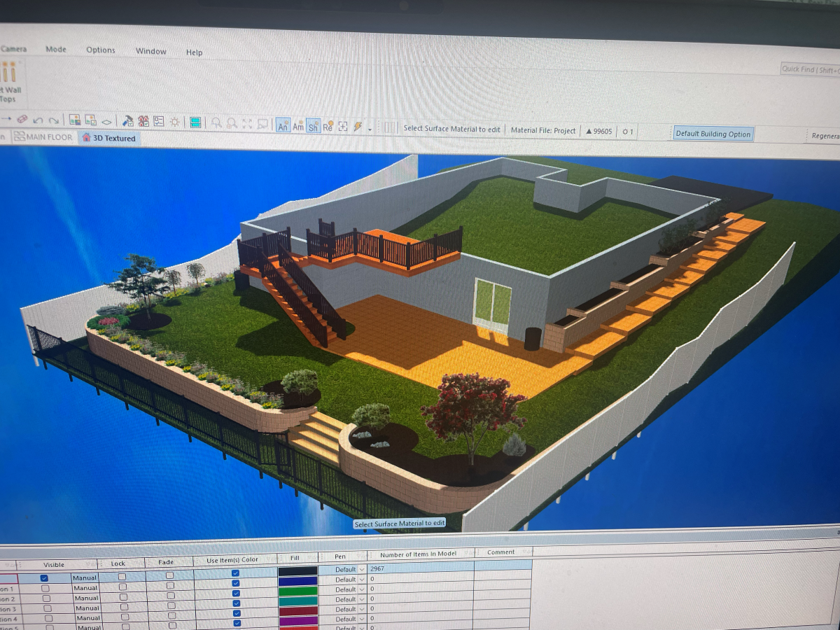840x630 pixels.
Task: Select the zoom magnifier tool
Action: [x=215, y=122]
